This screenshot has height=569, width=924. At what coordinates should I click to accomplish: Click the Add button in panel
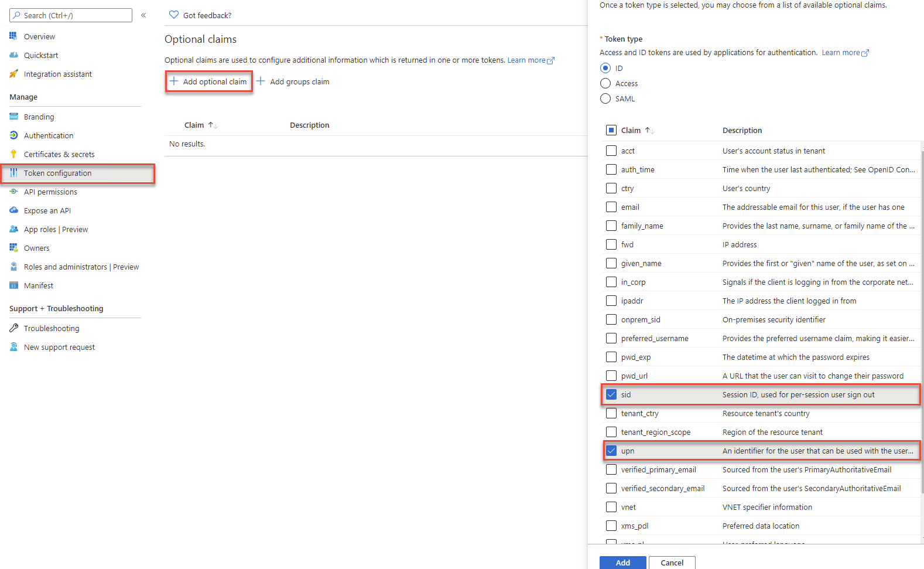pos(622,562)
